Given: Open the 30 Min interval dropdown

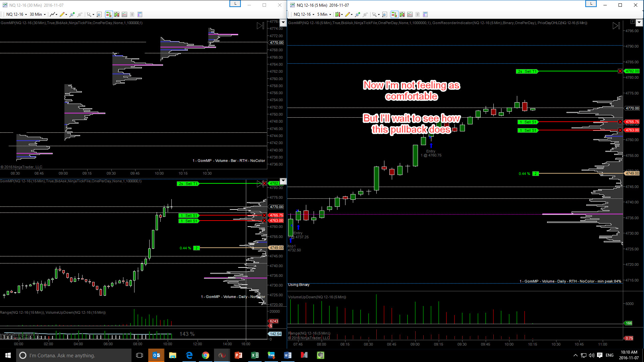Looking at the screenshot, I should 38,14.
